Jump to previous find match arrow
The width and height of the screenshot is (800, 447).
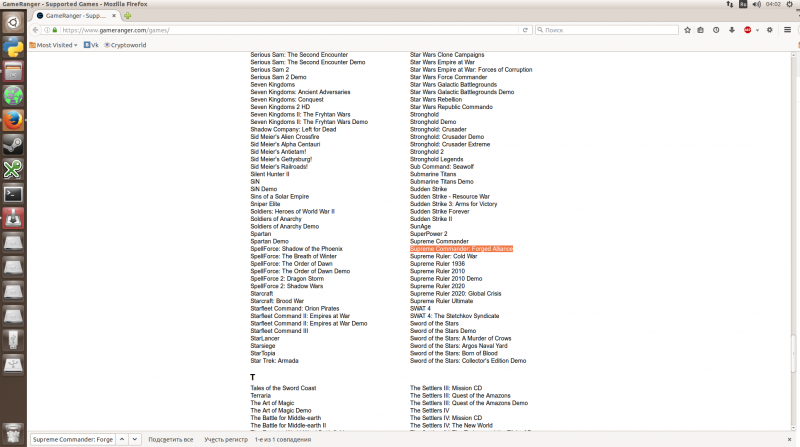pos(122,439)
